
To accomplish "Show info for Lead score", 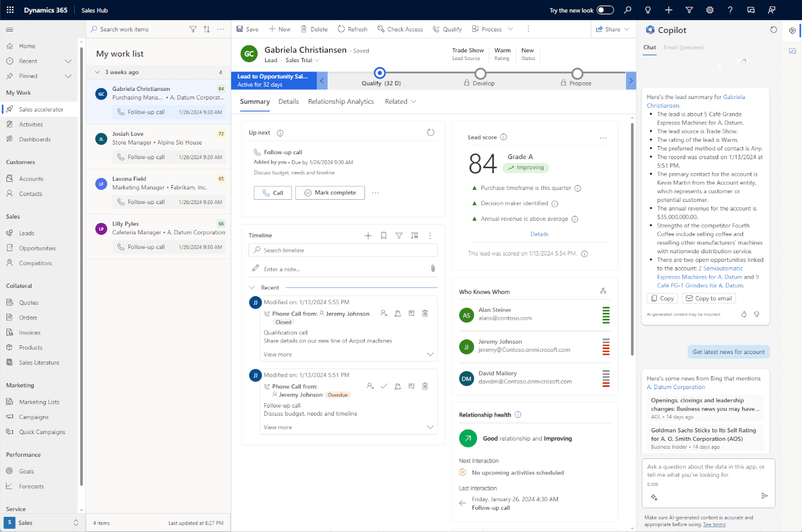I will coord(504,137).
